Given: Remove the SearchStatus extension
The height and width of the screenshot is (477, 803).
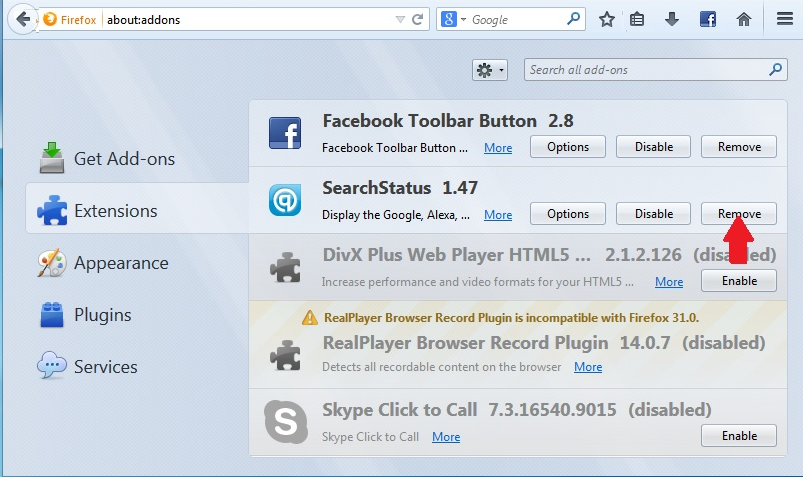Looking at the screenshot, I should [x=739, y=214].
